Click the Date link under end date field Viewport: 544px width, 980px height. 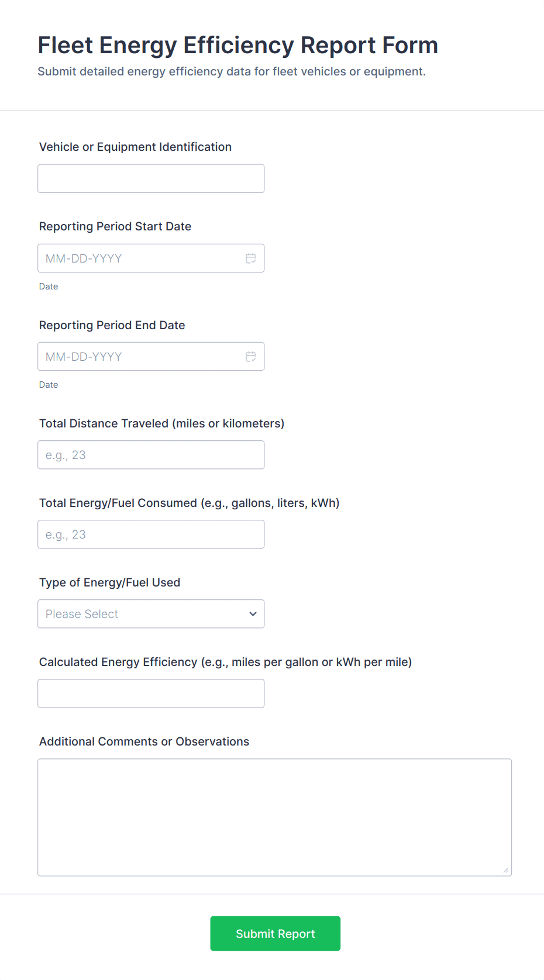point(49,384)
